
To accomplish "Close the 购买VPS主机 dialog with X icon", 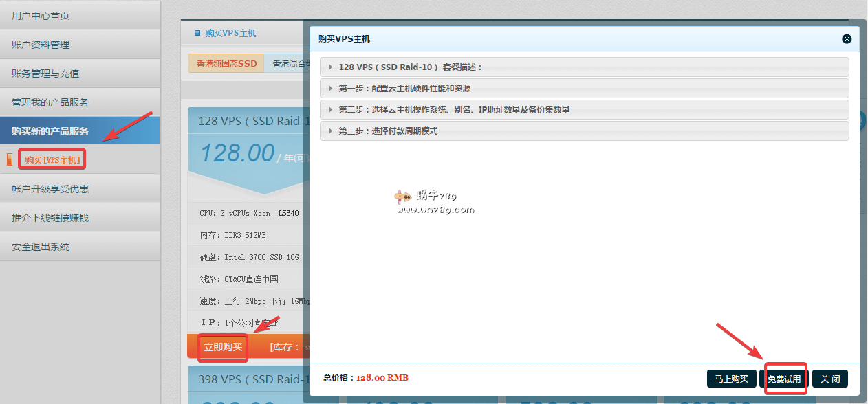I will pos(847,39).
